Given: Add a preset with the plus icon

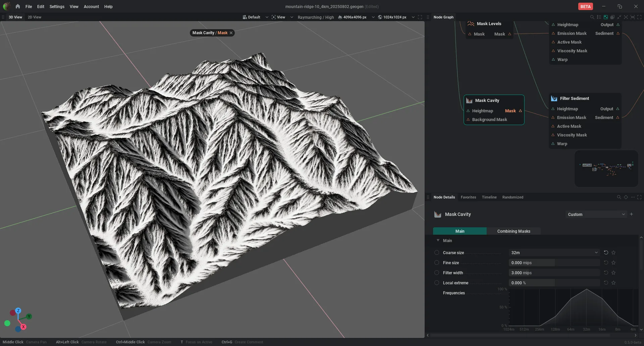Looking at the screenshot, I should click(x=631, y=214).
